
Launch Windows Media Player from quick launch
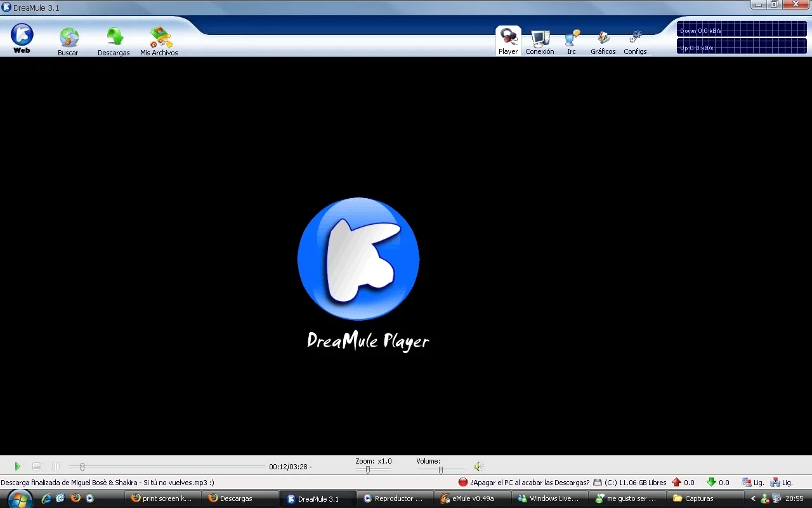click(90, 498)
